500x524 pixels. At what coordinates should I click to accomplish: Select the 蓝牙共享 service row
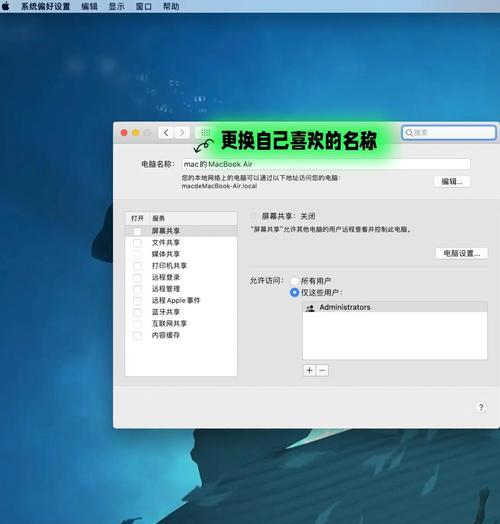[181, 312]
